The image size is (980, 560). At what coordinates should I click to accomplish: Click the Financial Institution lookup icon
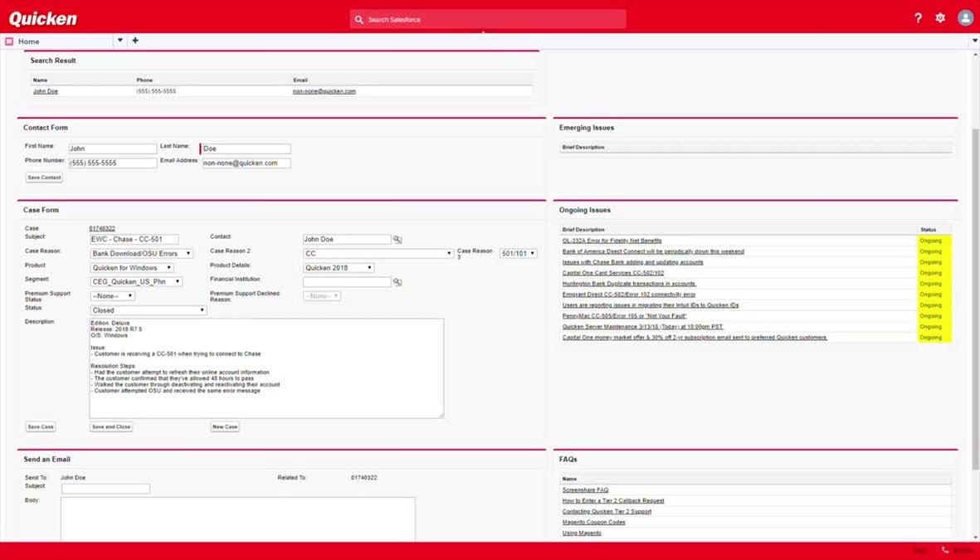[x=397, y=282]
